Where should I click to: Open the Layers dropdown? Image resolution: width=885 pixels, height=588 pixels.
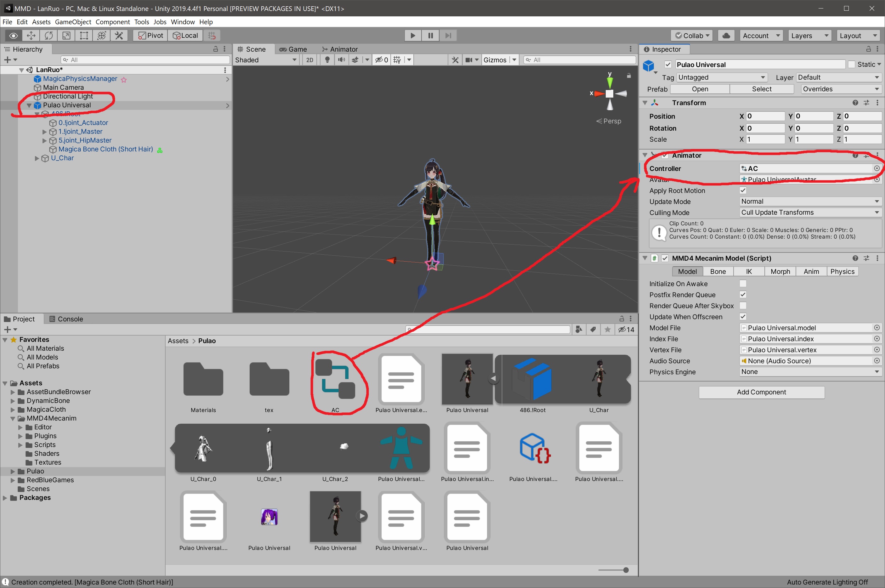809,36
